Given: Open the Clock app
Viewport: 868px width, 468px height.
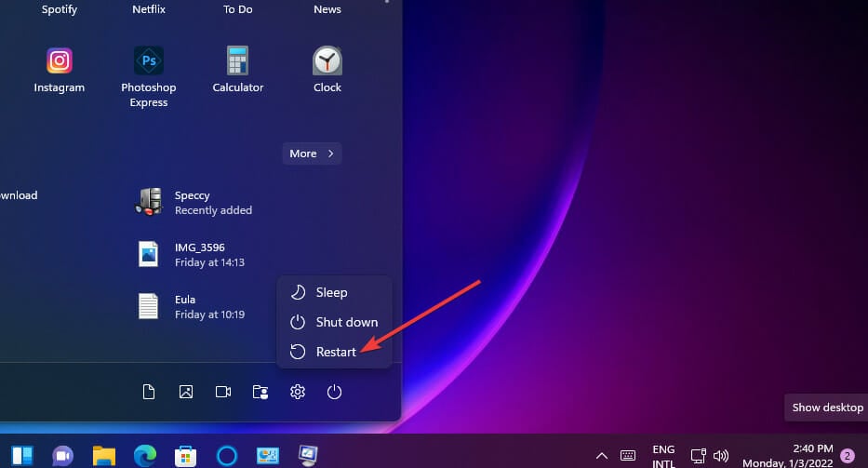Looking at the screenshot, I should pyautogui.click(x=327, y=71).
